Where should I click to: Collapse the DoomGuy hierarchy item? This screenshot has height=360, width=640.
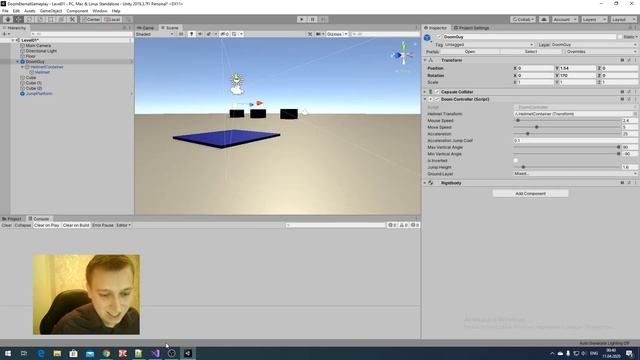click(18, 62)
